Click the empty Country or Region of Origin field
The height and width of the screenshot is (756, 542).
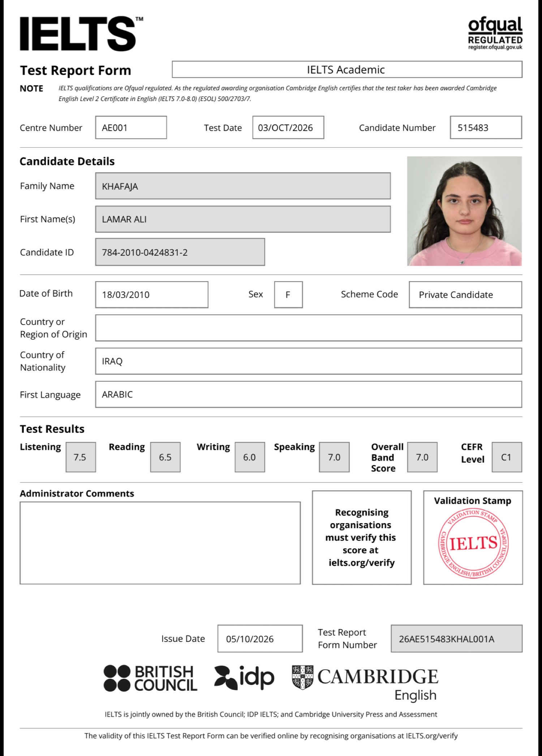(309, 328)
